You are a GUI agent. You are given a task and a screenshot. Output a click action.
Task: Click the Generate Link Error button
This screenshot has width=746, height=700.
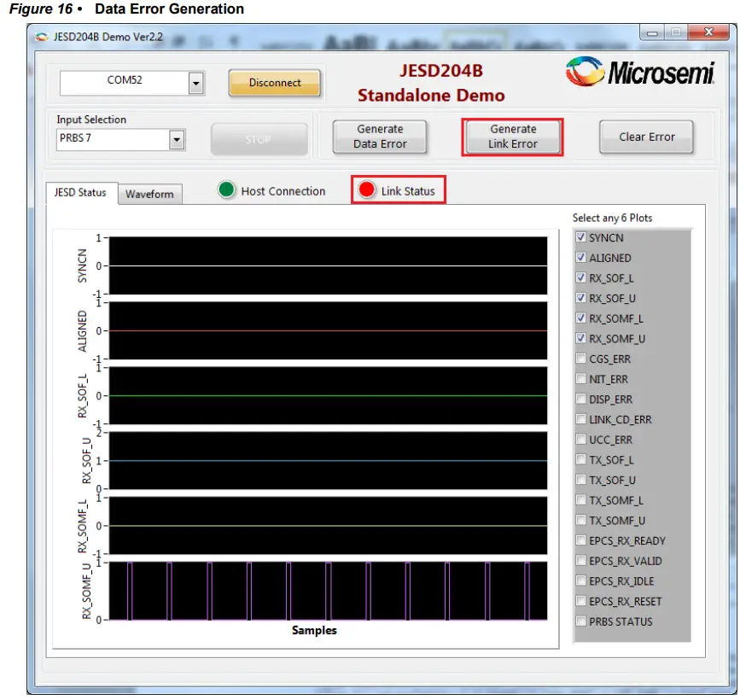pos(512,135)
